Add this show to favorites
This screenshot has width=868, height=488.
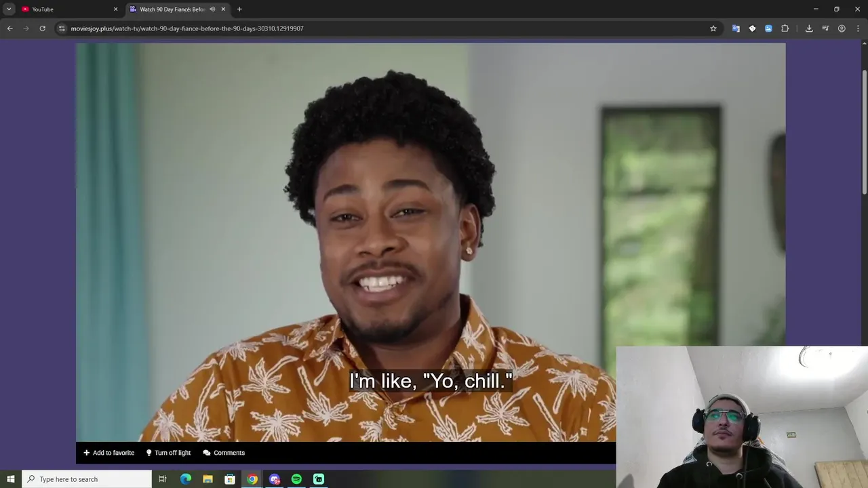click(109, 453)
